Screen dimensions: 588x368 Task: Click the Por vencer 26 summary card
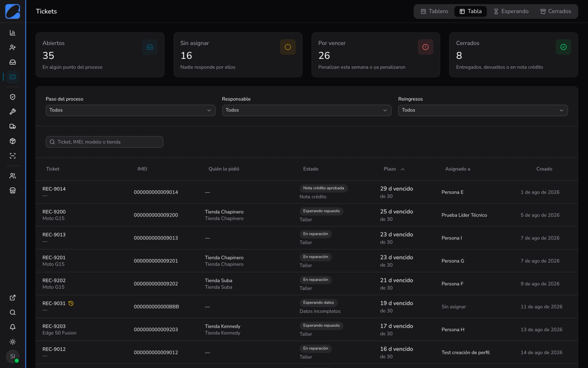(376, 55)
